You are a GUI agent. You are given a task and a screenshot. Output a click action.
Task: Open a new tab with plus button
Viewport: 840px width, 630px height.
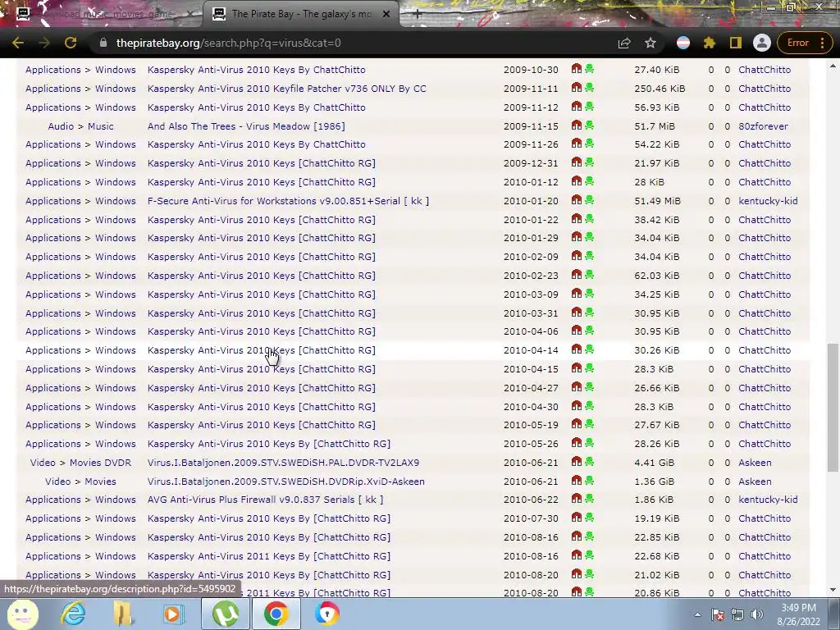[x=418, y=14]
